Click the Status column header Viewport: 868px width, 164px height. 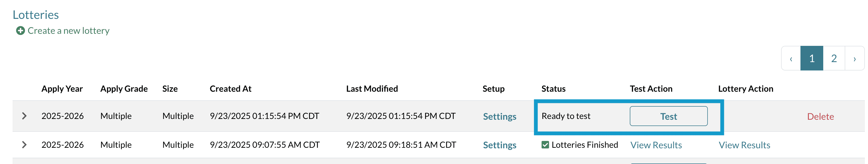[x=553, y=89]
